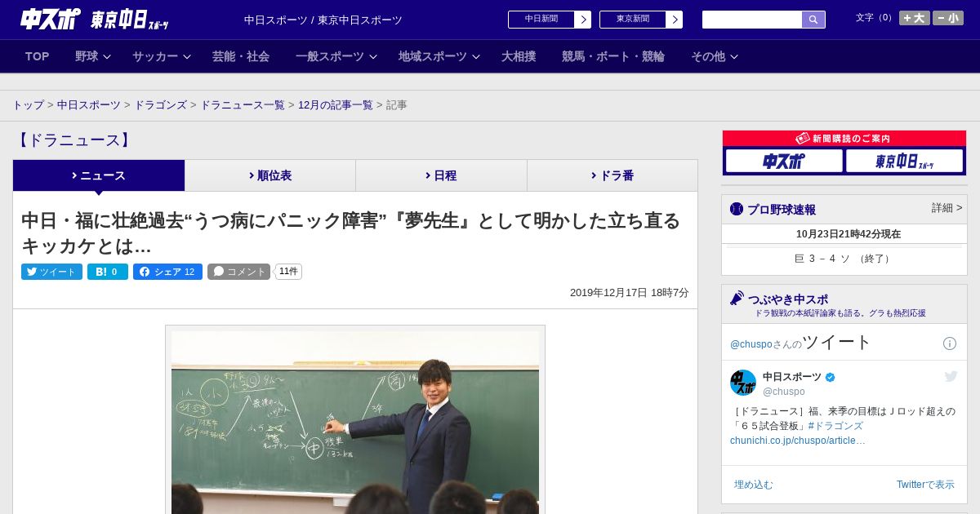The width and height of the screenshot is (980, 514).
Task: Expand the 一般スポーツ menu chevron
Action: click(x=373, y=57)
